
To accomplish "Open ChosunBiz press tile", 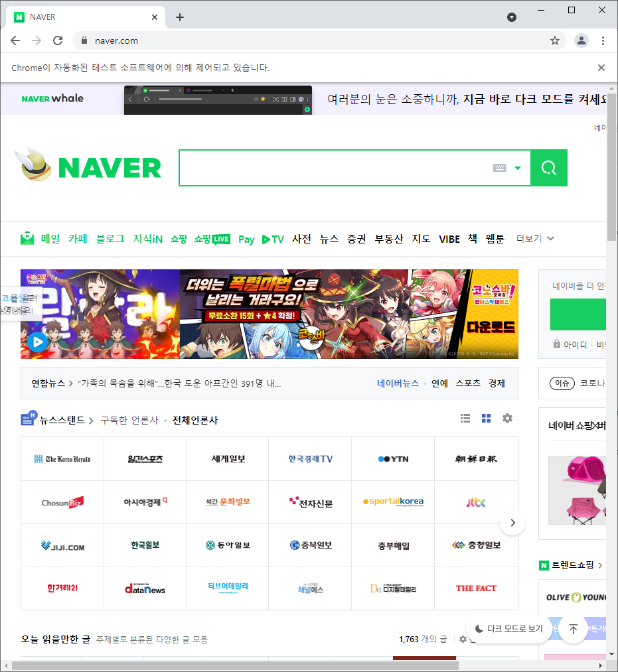I will [x=62, y=502].
